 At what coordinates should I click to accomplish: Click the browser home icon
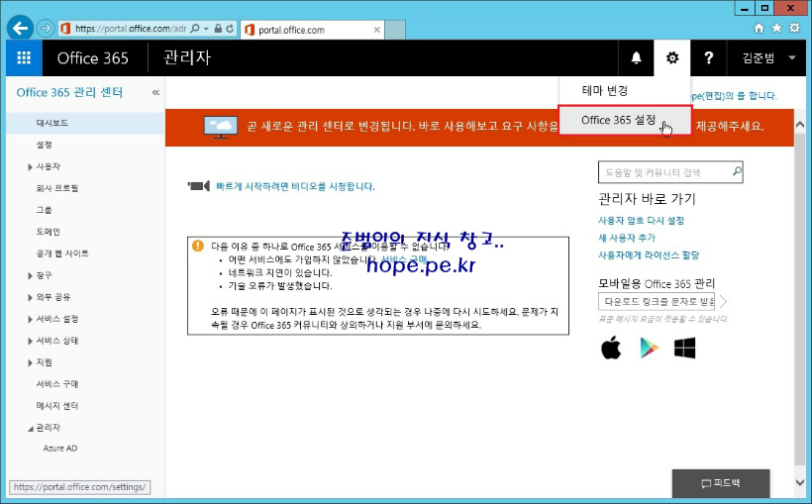pyautogui.click(x=759, y=28)
